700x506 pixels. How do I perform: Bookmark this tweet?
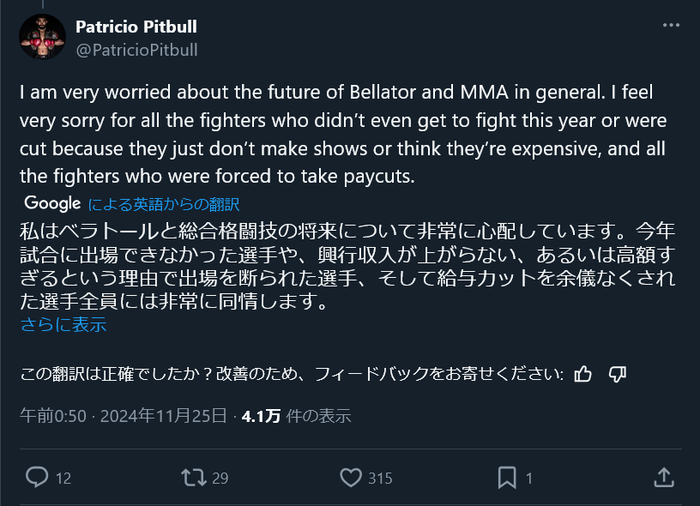click(507, 477)
